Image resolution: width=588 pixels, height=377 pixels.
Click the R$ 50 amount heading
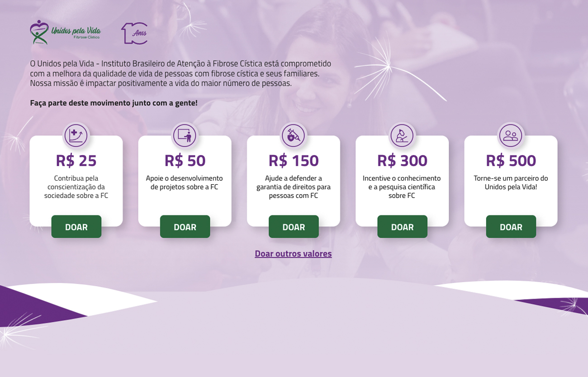click(x=185, y=160)
